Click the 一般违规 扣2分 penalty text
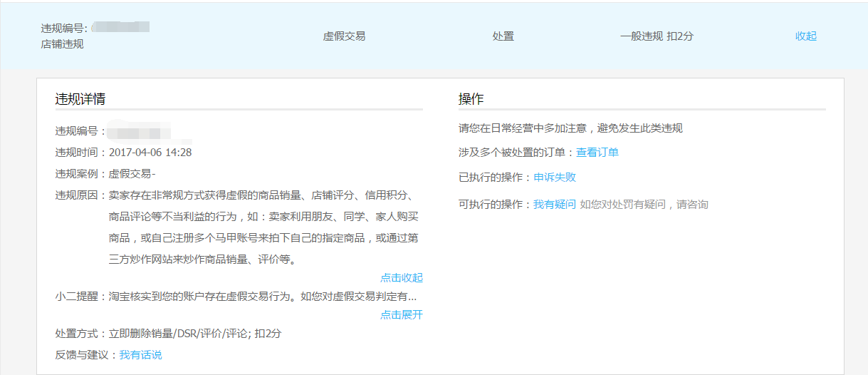This screenshot has width=868, height=375. point(656,36)
